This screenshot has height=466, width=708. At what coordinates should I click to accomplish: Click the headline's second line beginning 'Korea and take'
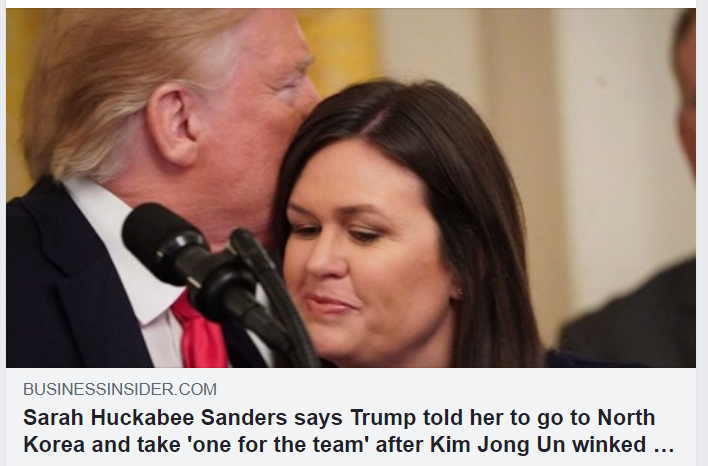348,445
